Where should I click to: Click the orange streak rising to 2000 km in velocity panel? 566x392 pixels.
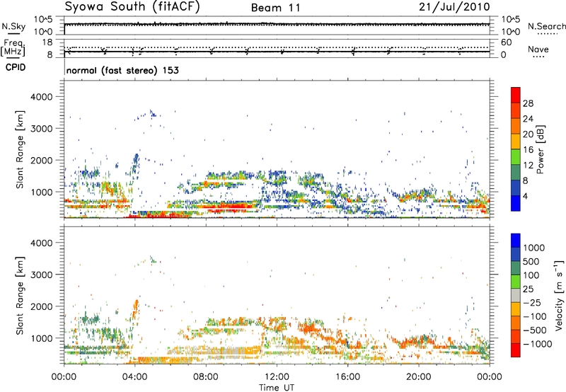tap(135, 309)
